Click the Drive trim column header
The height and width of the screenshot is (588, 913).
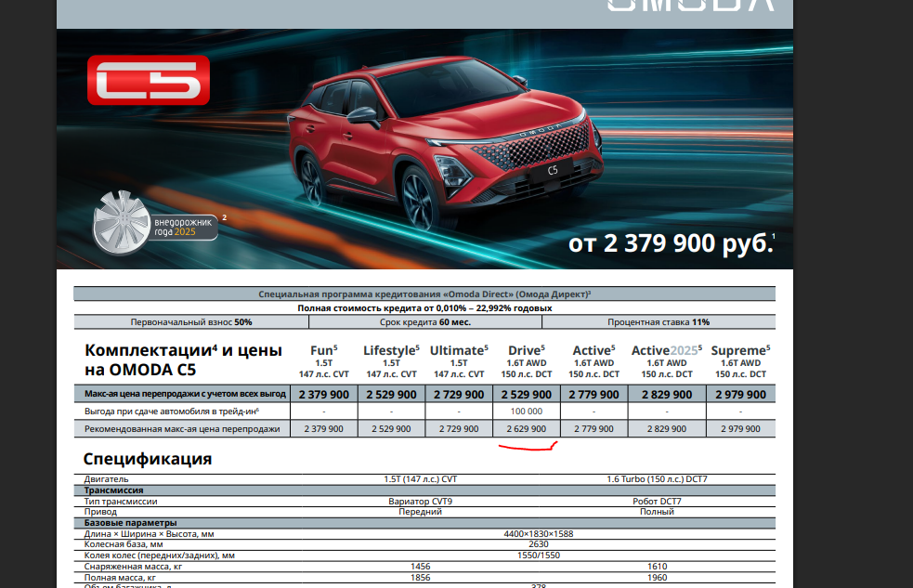pyautogui.click(x=527, y=361)
